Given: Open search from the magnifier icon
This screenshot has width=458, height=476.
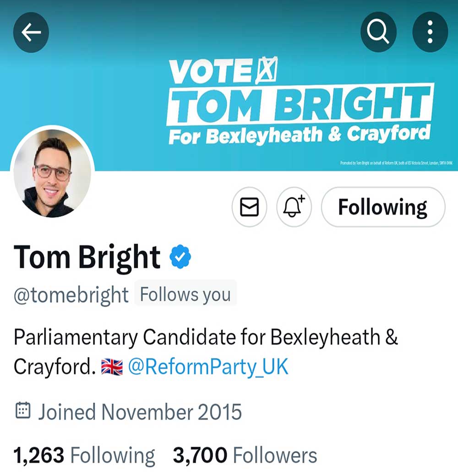Looking at the screenshot, I should (378, 32).
